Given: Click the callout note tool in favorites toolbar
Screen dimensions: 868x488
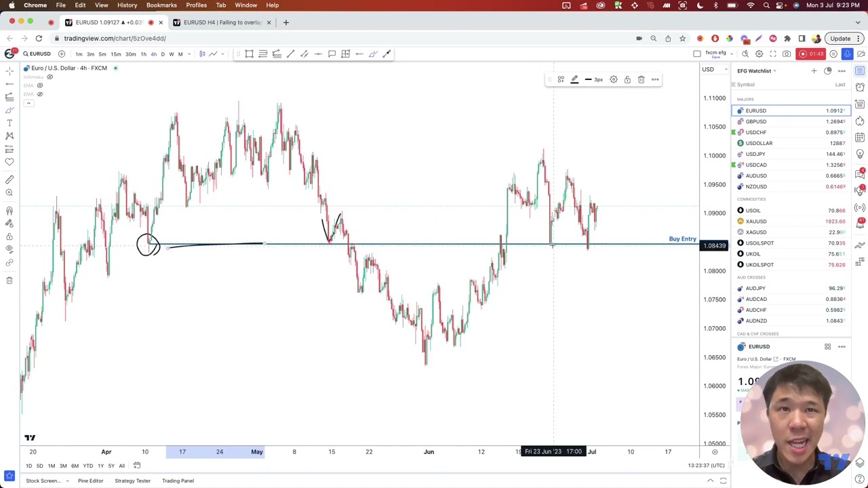Looking at the screenshot, I should click(x=332, y=54).
